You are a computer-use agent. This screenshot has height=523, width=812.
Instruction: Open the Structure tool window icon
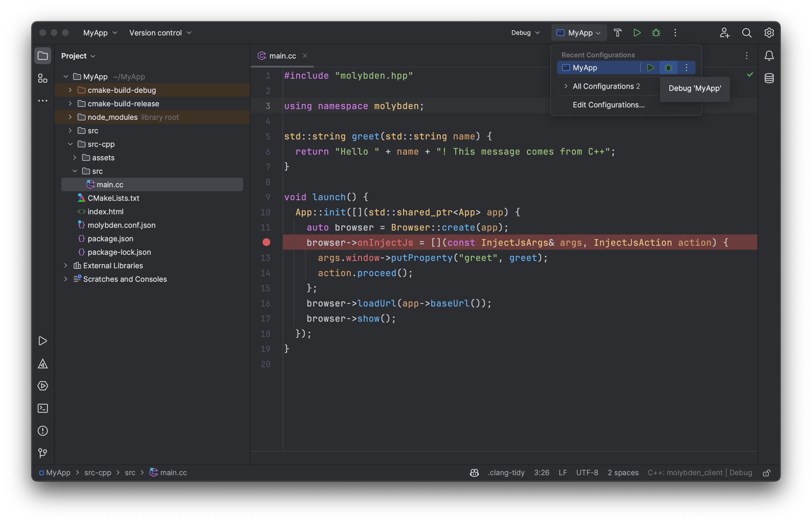(42, 78)
